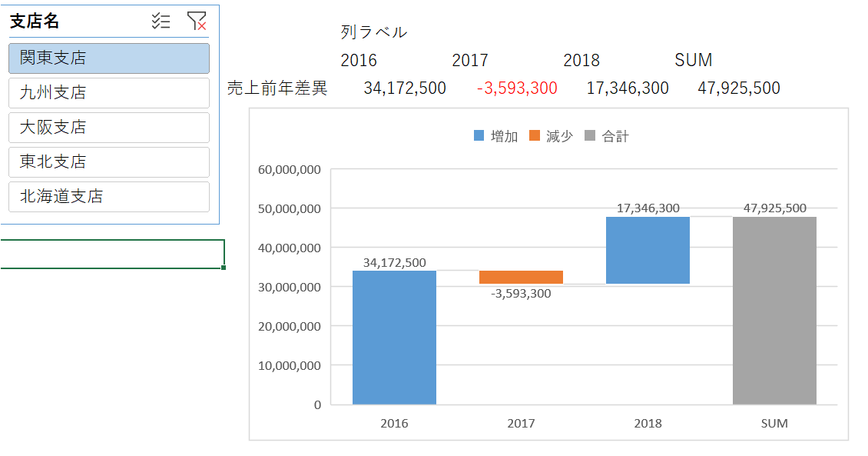Select the 大阪支店 slicer item
Image resolution: width=868 pixels, height=456 pixels.
pyautogui.click(x=108, y=128)
